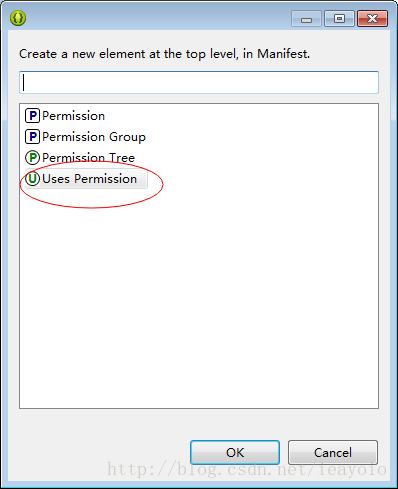The image size is (398, 489).
Task: Confirm with the OK button
Action: [235, 452]
